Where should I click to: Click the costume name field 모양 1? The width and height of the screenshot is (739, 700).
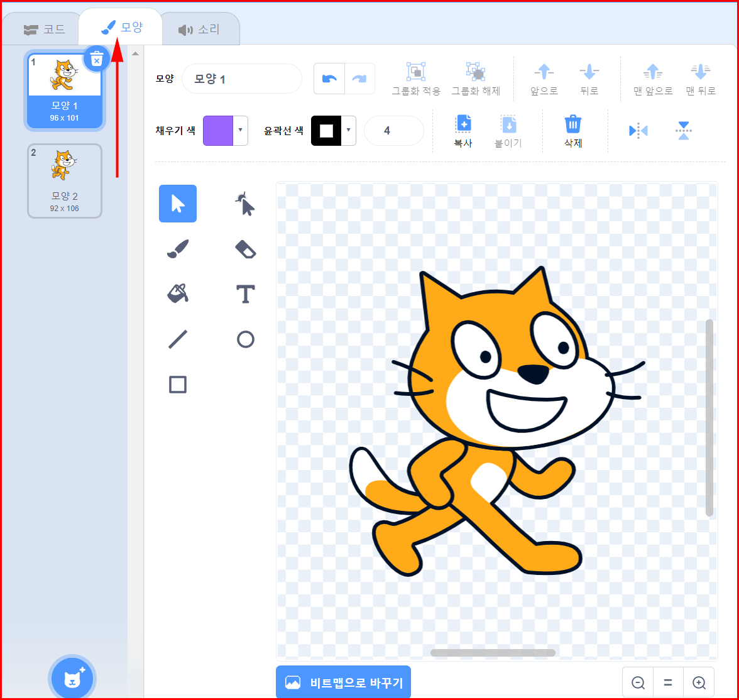pyautogui.click(x=242, y=79)
